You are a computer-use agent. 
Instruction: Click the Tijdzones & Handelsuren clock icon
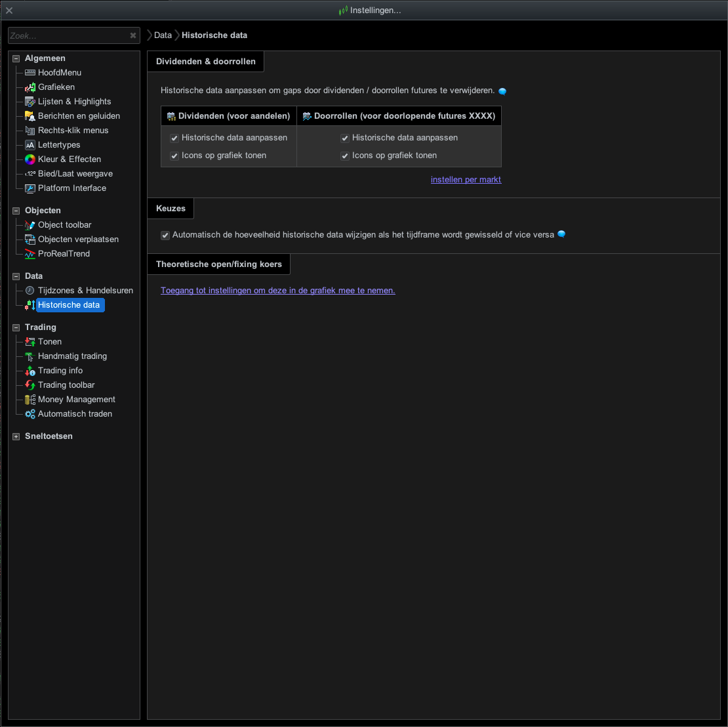[30, 290]
